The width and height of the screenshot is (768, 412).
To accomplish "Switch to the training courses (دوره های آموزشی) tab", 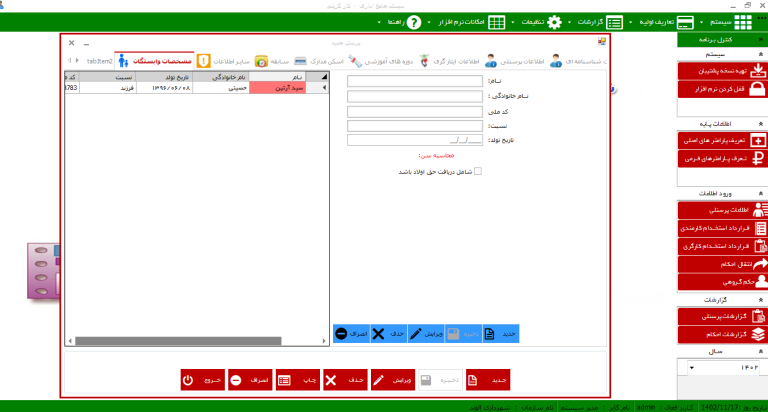I will (378, 61).
